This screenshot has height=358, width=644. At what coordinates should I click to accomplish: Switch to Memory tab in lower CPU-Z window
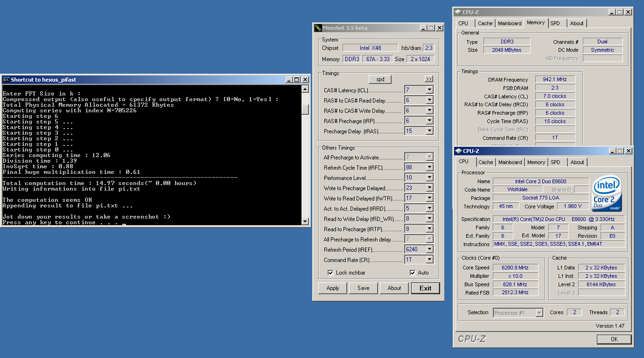pos(536,162)
